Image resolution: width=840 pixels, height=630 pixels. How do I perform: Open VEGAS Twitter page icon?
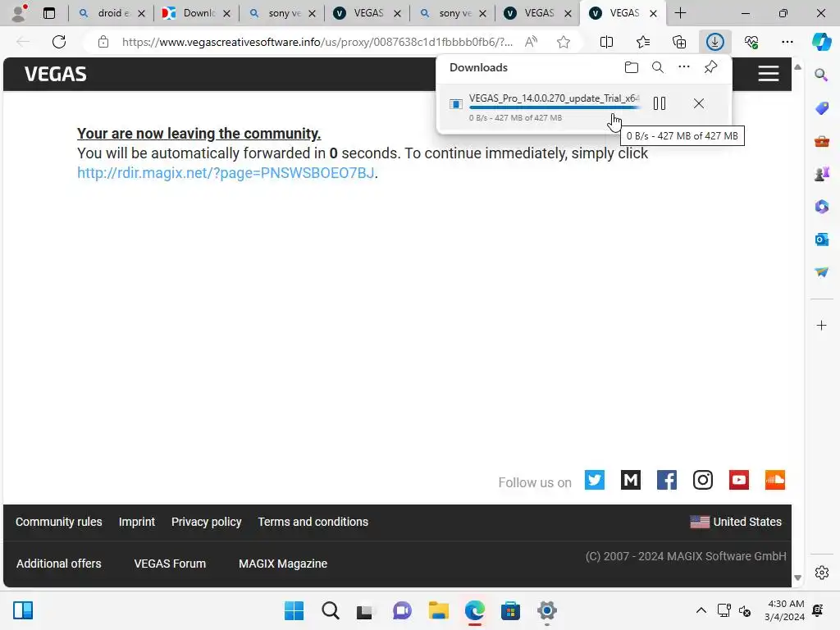pos(594,480)
